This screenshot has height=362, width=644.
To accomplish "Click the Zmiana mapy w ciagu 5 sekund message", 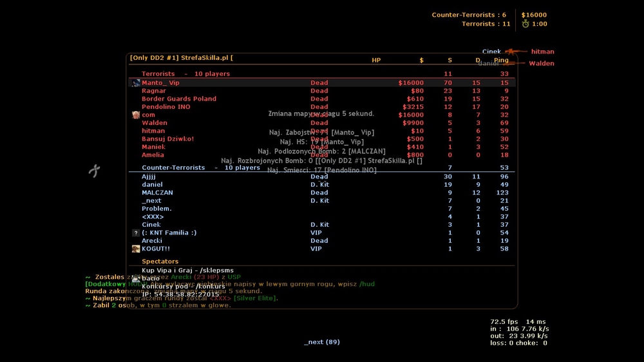I will pos(321,113).
